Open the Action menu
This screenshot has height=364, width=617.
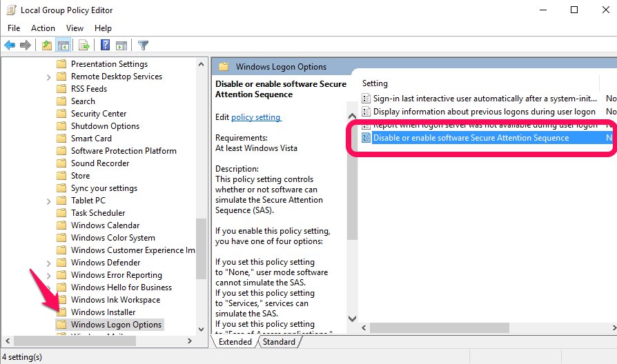(43, 28)
